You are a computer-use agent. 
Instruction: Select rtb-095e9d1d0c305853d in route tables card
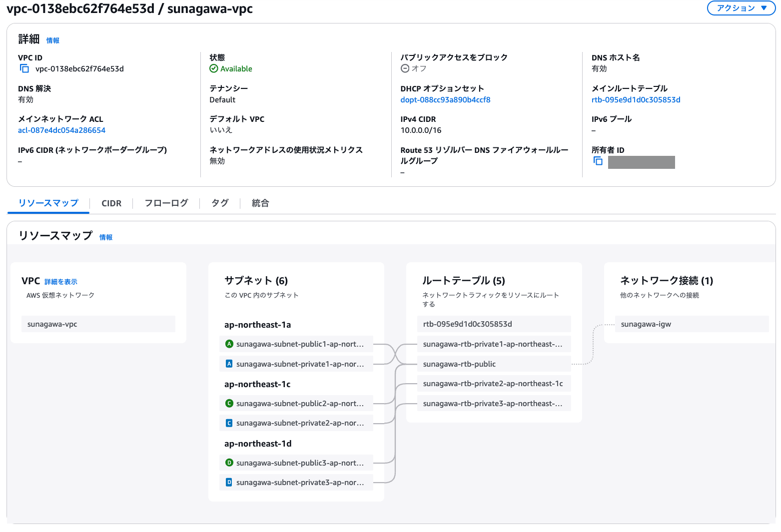point(494,324)
